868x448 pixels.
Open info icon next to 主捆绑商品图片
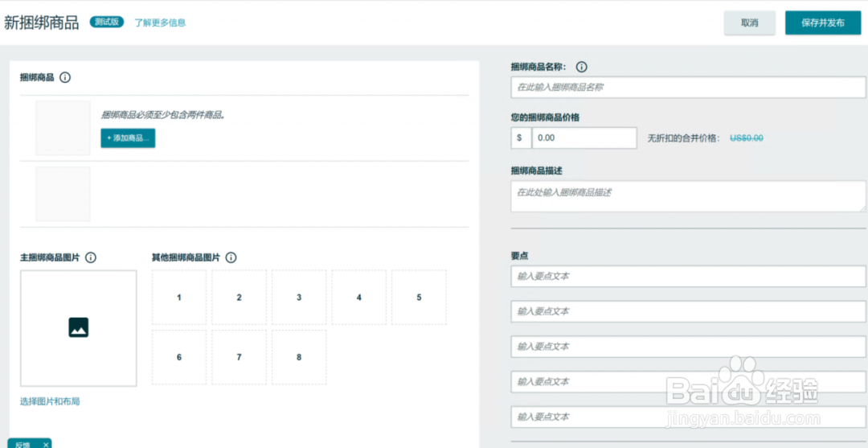pos(92,257)
